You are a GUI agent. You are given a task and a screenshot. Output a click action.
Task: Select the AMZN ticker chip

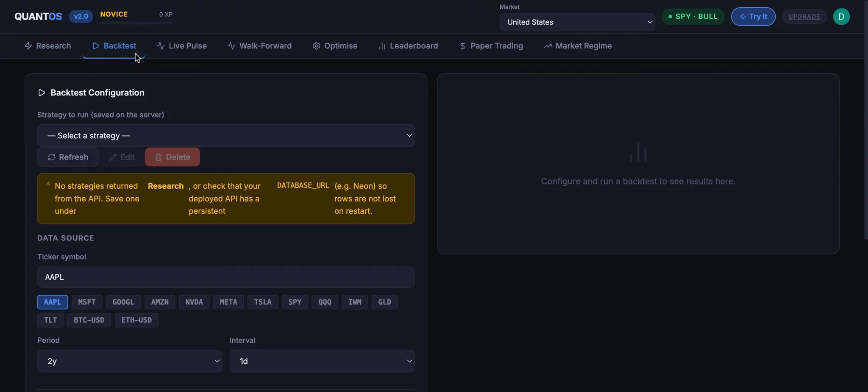(x=160, y=302)
